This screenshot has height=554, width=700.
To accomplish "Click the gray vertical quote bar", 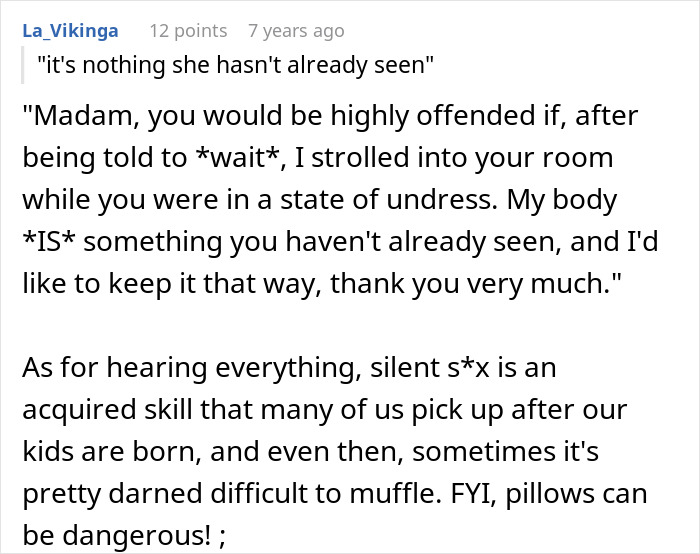I will click(x=22, y=65).
